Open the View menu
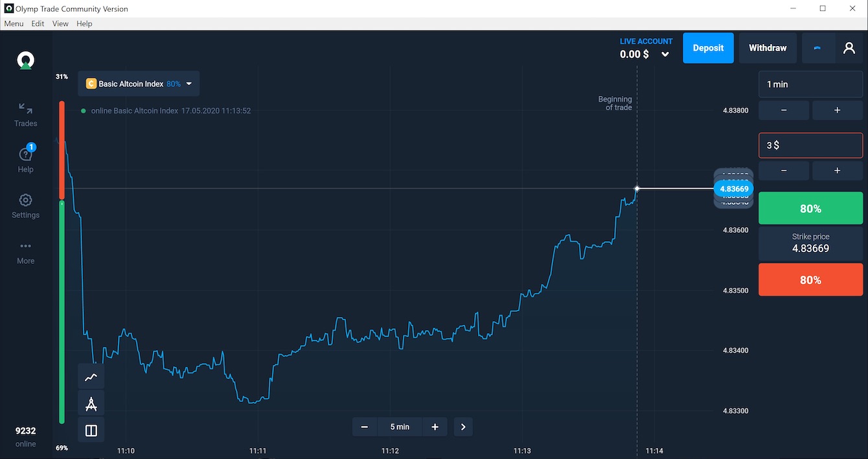Screen dimensions: 868x459 pos(60,23)
